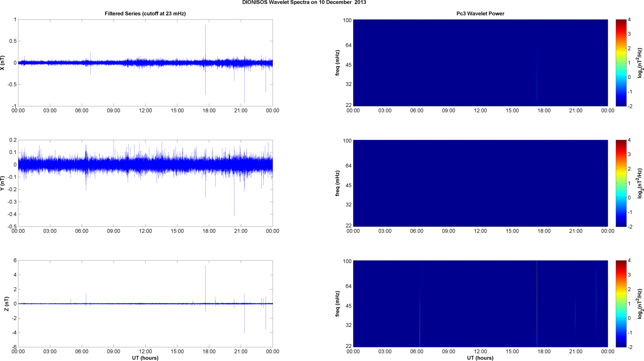
Task: Click the 12:00 tick label under the X plot
Action: (x=145, y=111)
